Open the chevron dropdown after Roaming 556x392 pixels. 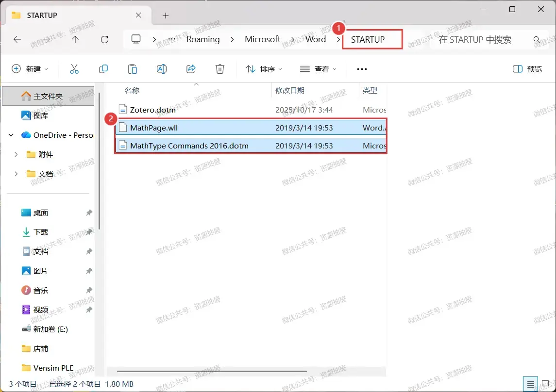(x=232, y=39)
